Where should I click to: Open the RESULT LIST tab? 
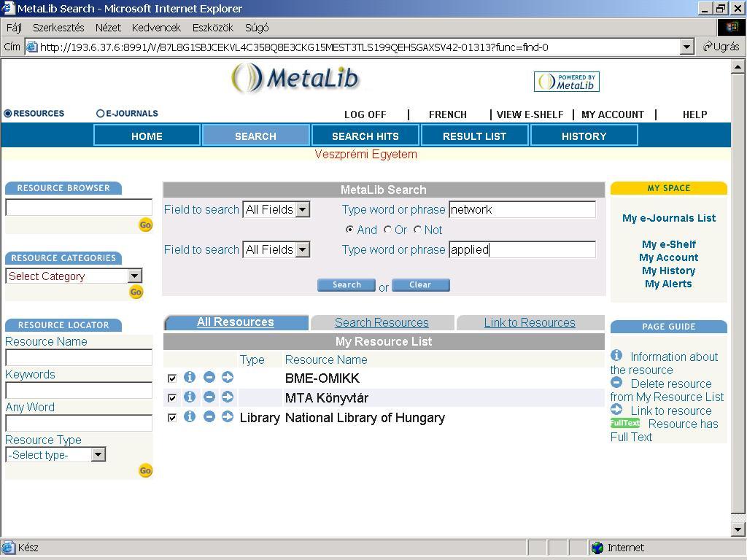coord(474,136)
